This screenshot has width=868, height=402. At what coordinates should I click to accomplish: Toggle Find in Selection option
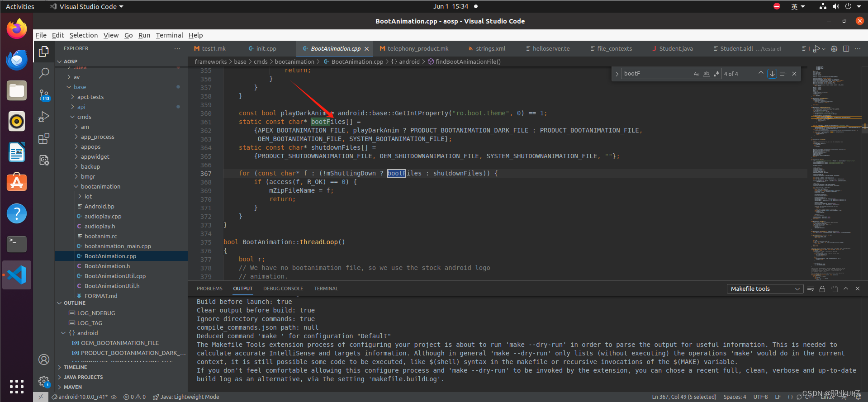[x=783, y=74]
